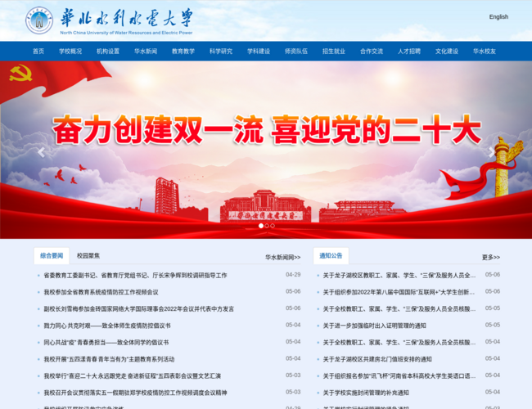Open 教育教学 navigation menu

click(x=183, y=52)
